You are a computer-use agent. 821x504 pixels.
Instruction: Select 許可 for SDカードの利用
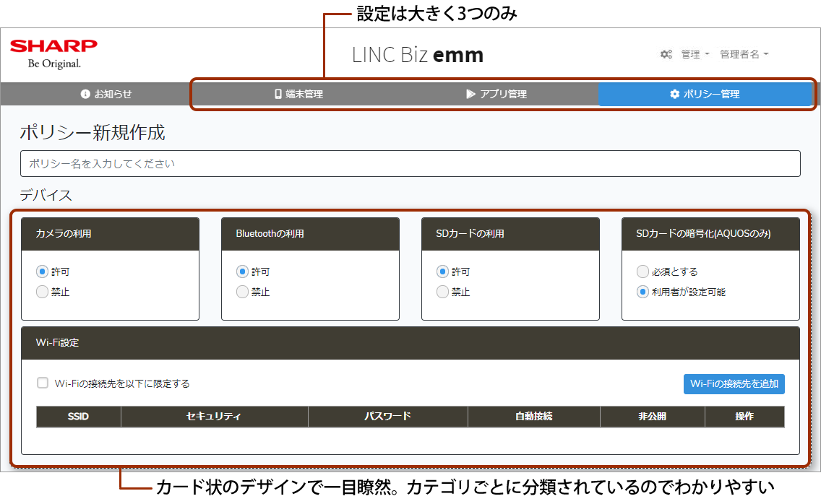tap(442, 271)
